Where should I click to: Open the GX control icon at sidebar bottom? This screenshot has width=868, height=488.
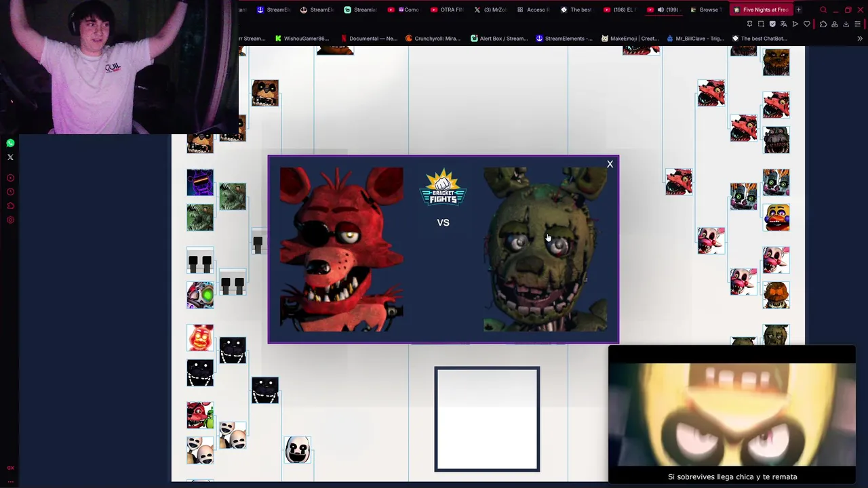point(10,468)
